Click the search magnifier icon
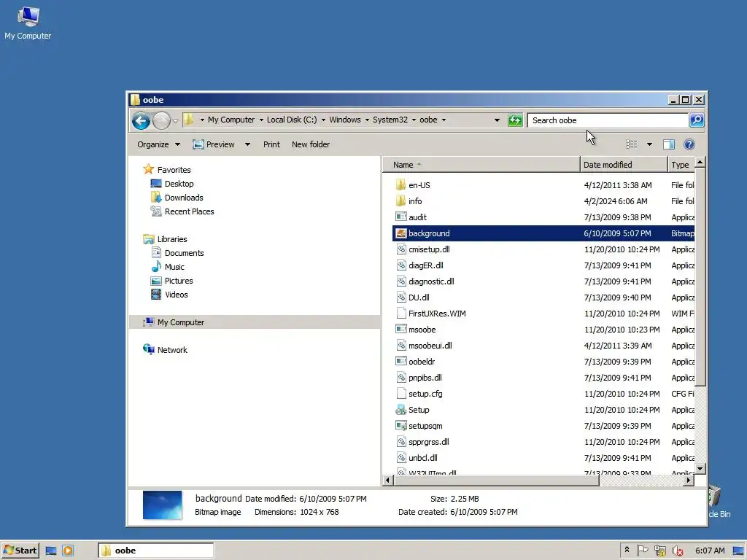 697,120
